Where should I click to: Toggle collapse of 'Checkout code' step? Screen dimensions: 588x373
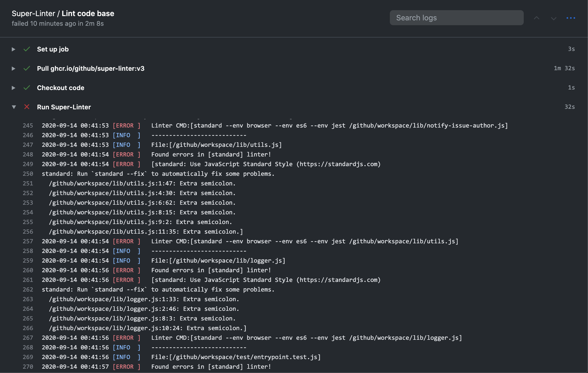click(x=13, y=87)
